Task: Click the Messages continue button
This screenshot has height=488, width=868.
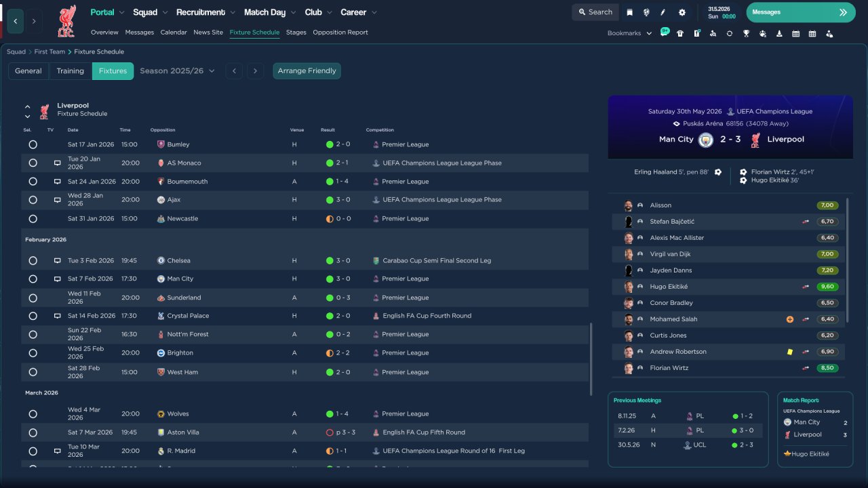Action: 801,12
